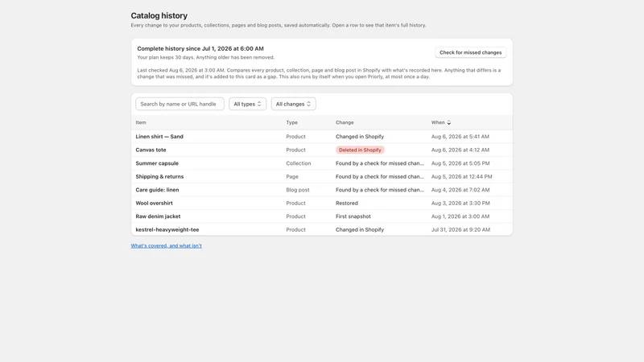Click the Aug 5, 2026 at 12:44 PM timestamp

461,176
